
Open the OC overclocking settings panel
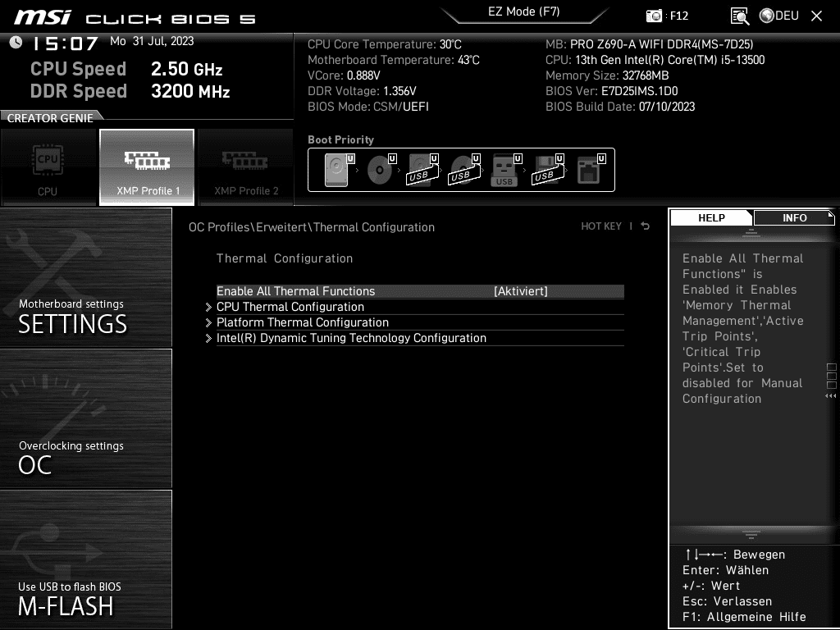tap(85, 419)
